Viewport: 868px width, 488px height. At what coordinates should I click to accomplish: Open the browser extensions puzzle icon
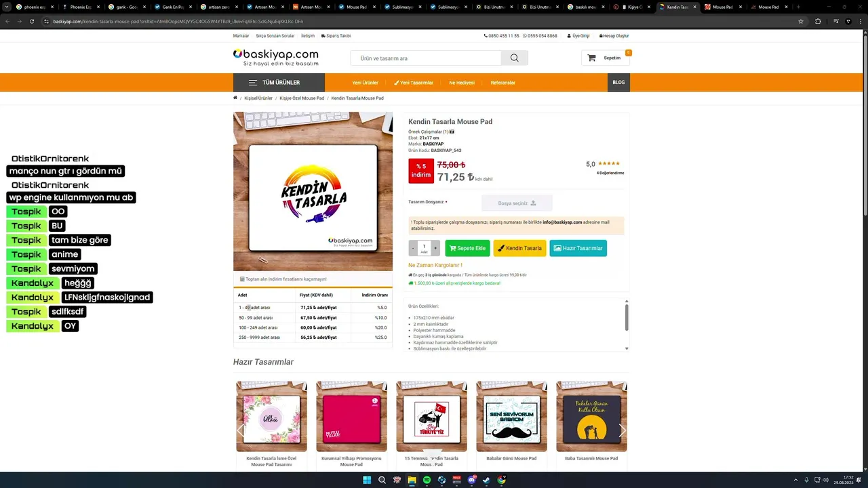point(818,21)
